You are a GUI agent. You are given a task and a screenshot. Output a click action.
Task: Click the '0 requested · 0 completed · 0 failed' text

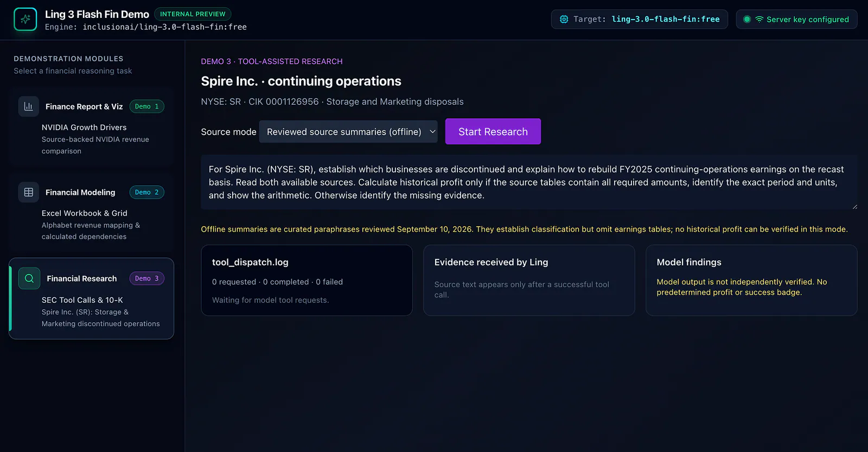(277, 282)
